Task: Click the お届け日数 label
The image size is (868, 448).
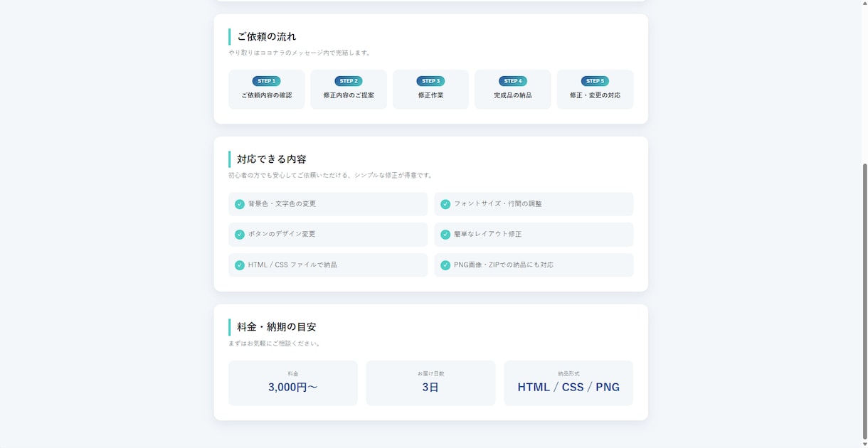Action: pyautogui.click(x=430, y=374)
